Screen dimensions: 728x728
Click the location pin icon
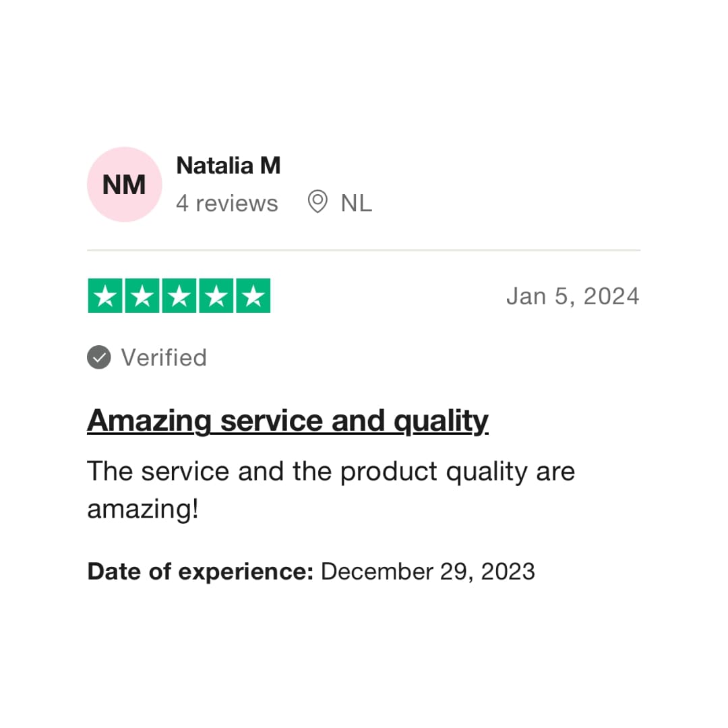pos(317,202)
